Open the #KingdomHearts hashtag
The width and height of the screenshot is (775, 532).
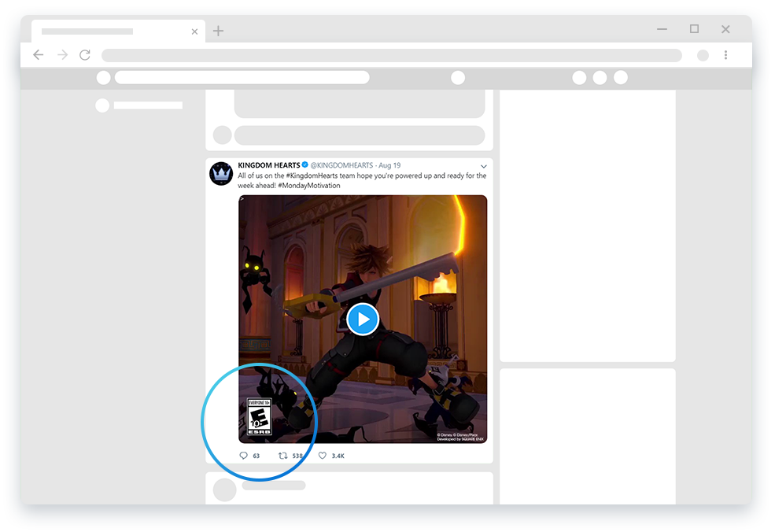[x=312, y=175]
